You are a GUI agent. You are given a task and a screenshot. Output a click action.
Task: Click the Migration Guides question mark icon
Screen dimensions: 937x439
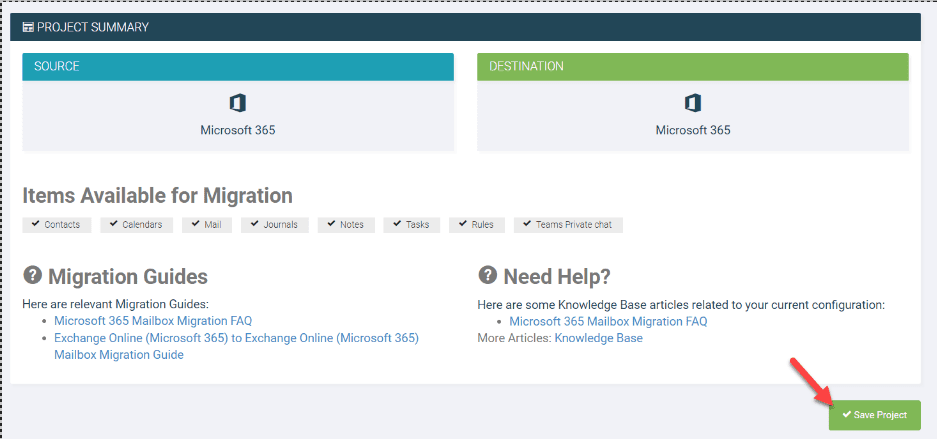point(32,275)
